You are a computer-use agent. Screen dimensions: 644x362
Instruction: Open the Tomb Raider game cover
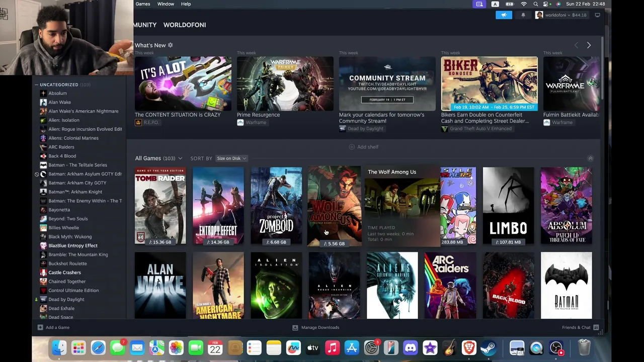pos(160,206)
